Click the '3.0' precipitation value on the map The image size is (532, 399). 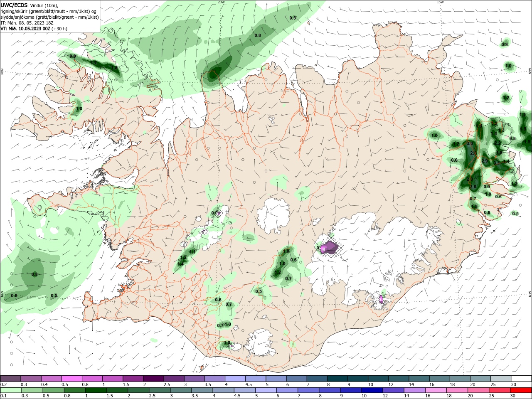pyautogui.click(x=470, y=143)
